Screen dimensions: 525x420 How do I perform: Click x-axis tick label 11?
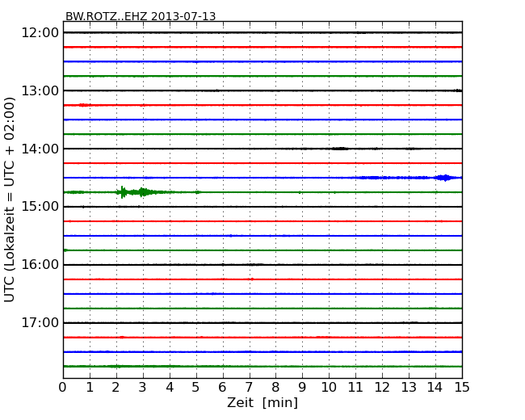coord(355,388)
